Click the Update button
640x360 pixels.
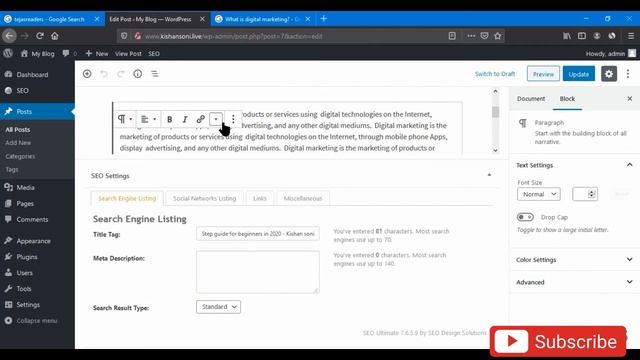coord(579,74)
